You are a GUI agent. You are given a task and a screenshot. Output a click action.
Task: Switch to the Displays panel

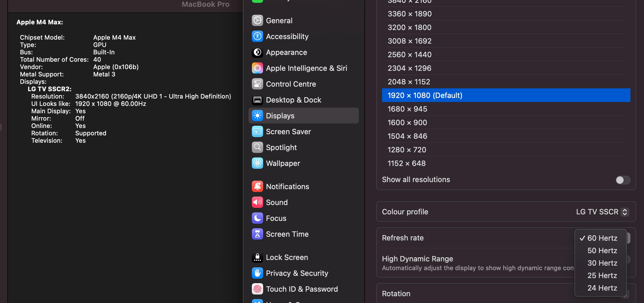coord(280,116)
